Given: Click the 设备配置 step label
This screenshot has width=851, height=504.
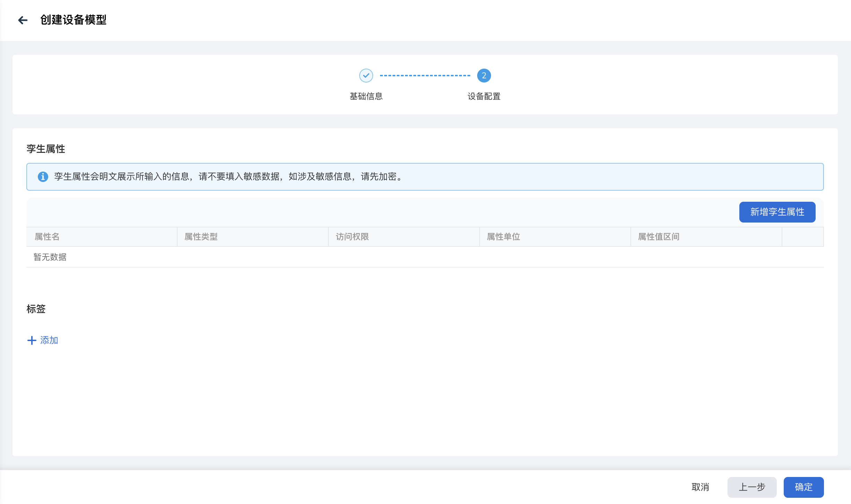Looking at the screenshot, I should (484, 96).
